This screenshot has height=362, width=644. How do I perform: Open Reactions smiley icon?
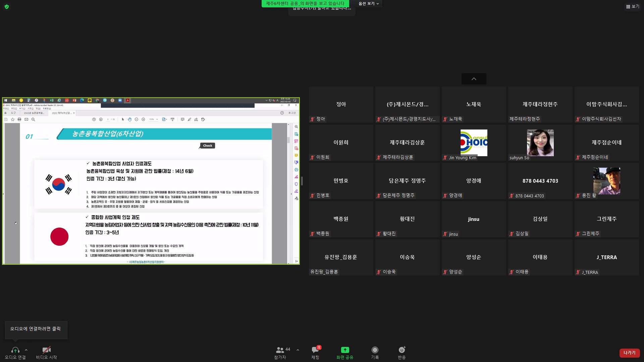(401, 350)
